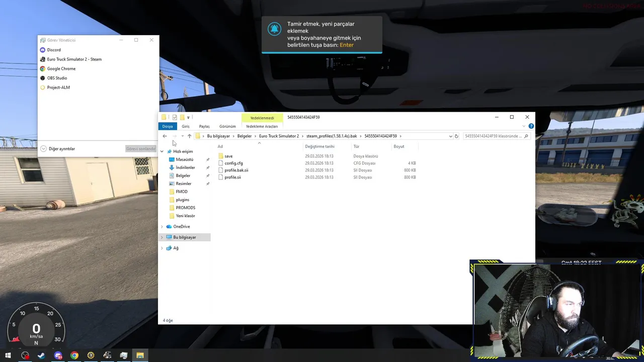Select the profile.sii file icon
Image resolution: width=644 pixels, height=362 pixels.
click(221, 177)
